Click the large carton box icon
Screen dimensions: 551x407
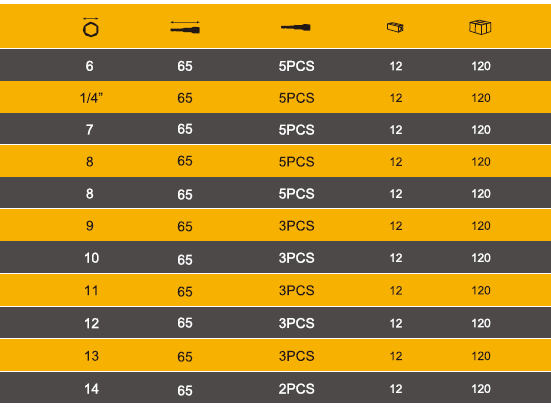tap(480, 27)
